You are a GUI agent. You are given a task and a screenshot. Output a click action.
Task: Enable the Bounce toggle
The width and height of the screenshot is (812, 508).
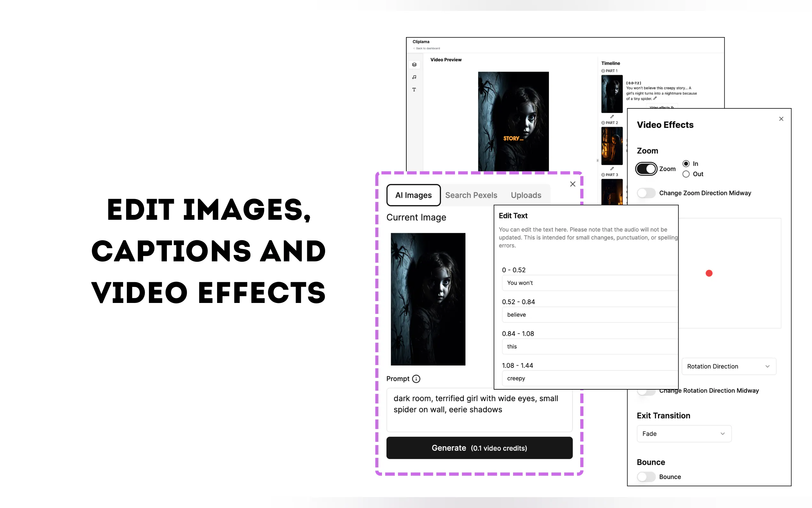pyautogui.click(x=646, y=477)
